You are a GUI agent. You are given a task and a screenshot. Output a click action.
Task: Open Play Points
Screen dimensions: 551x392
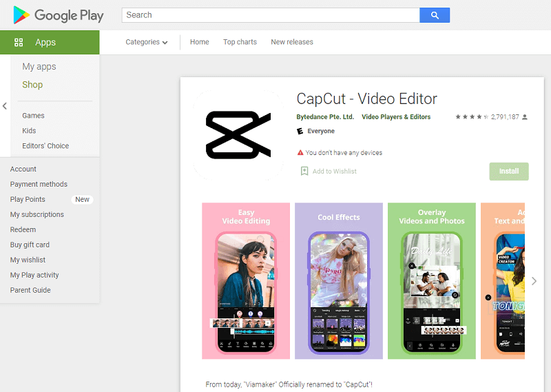[28, 199]
